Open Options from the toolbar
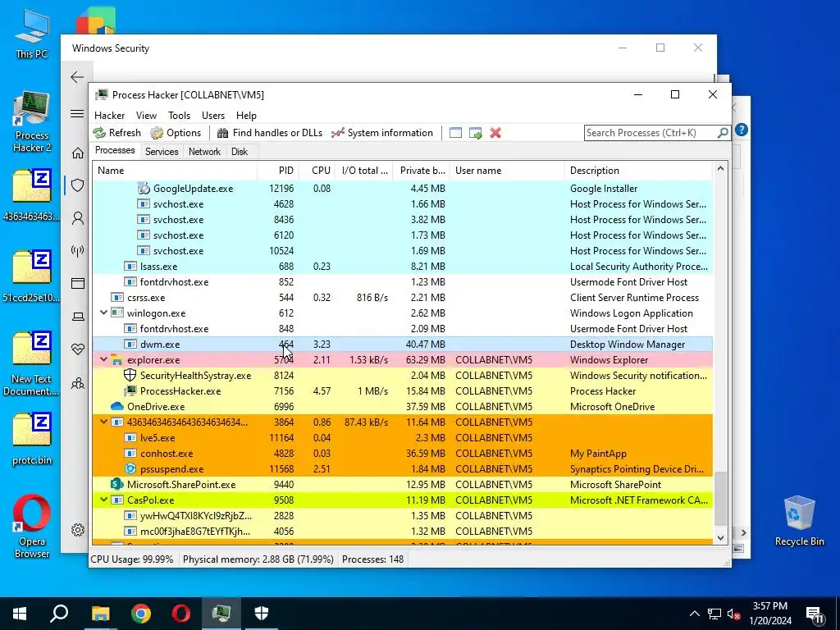The width and height of the screenshot is (840, 630). coord(176,133)
